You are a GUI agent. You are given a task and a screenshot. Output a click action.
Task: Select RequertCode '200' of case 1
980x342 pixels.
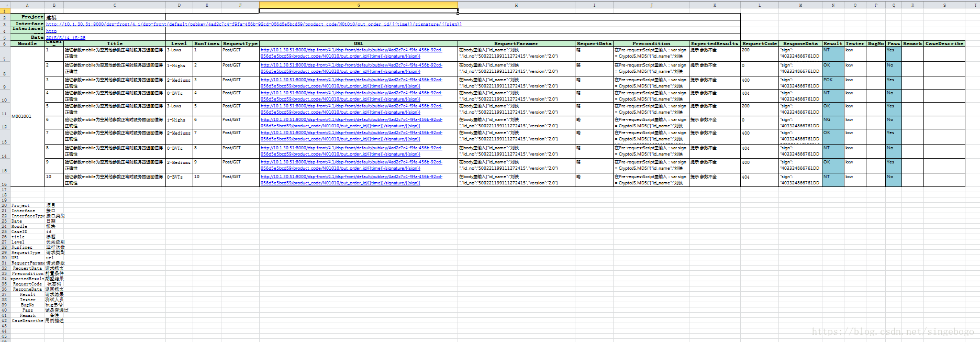click(760, 54)
